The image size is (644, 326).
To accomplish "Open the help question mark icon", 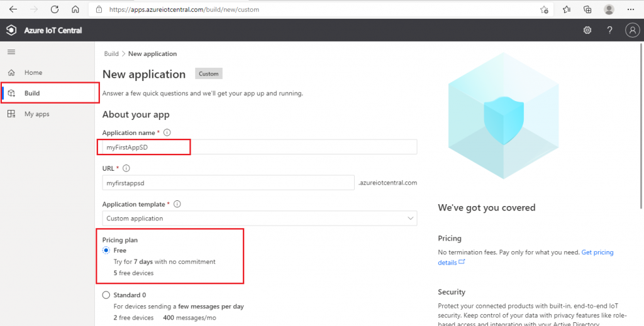I will point(609,30).
